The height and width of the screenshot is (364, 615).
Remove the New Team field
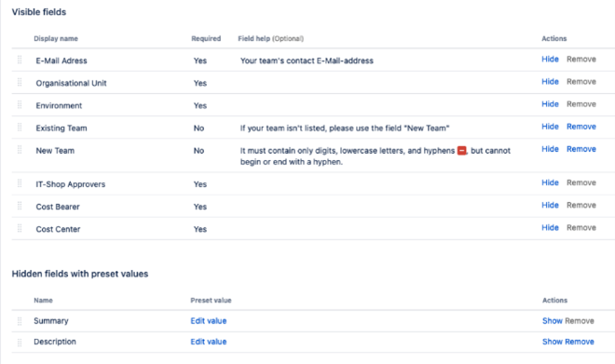tap(581, 149)
